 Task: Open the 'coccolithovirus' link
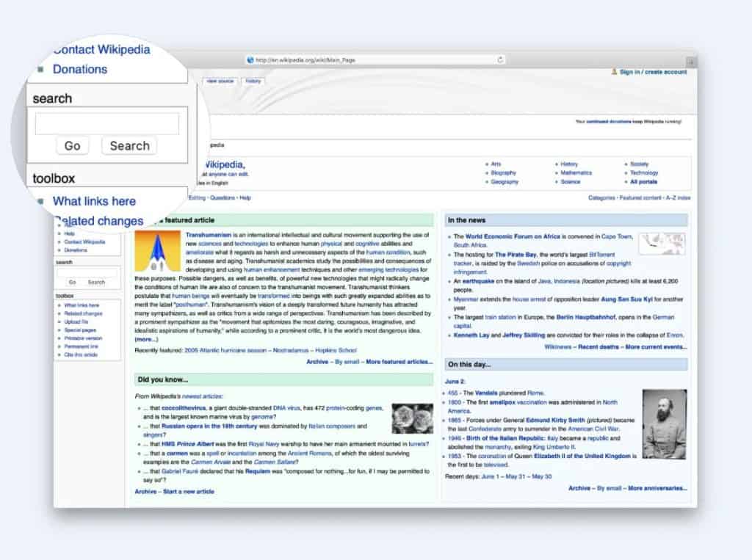(184, 408)
